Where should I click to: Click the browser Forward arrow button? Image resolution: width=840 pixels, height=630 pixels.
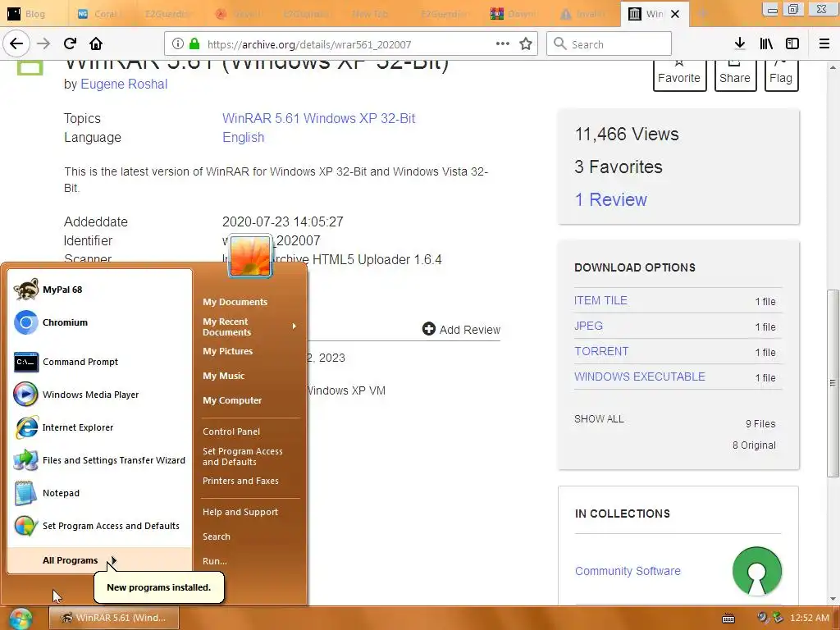tap(43, 44)
